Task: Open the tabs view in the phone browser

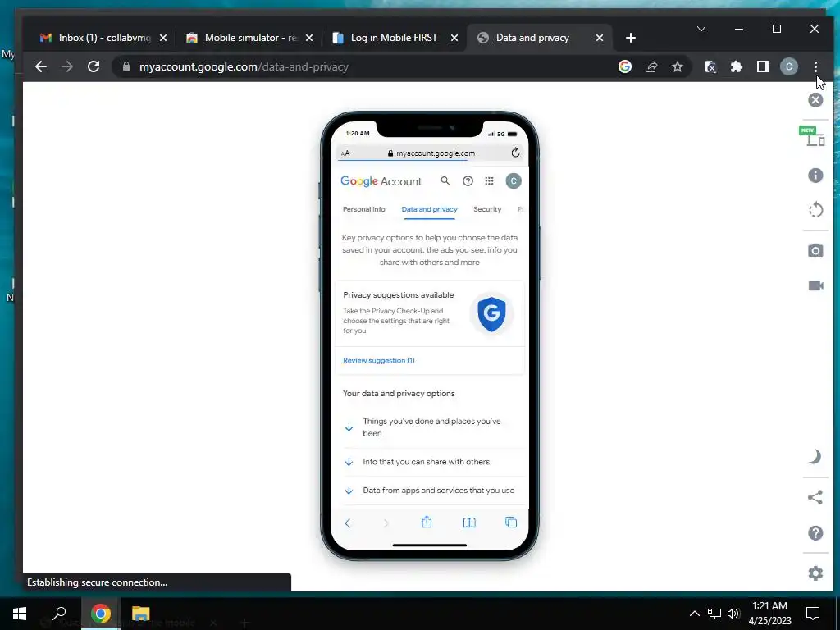Action: pos(511,523)
